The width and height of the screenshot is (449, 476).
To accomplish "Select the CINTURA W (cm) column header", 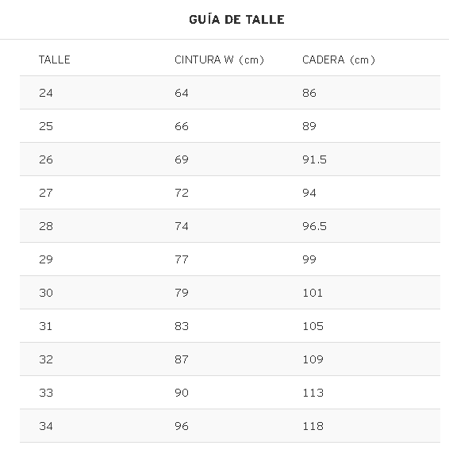I will 219,59.
